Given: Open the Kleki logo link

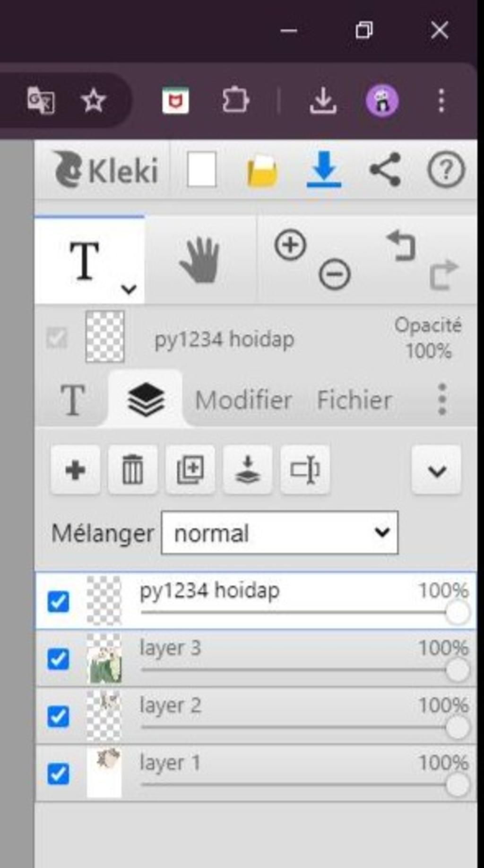Looking at the screenshot, I should pyautogui.click(x=106, y=169).
